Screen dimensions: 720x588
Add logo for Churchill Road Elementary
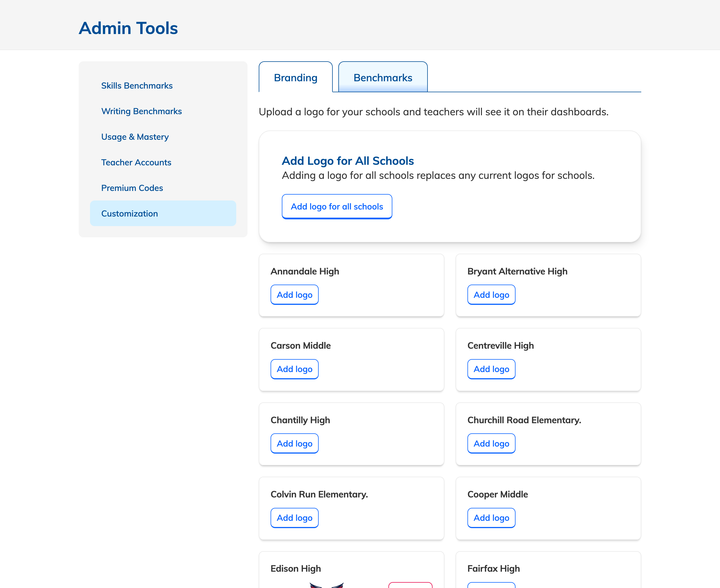pos(491,443)
